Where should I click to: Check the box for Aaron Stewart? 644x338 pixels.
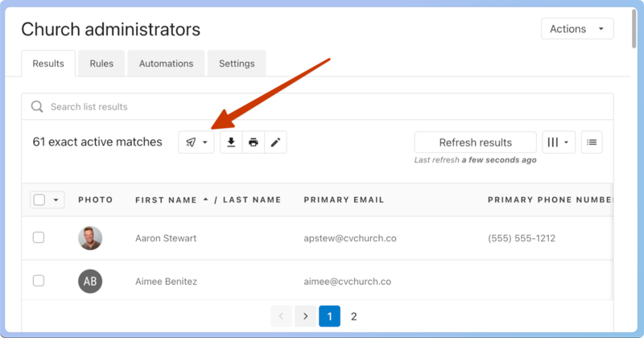[39, 237]
